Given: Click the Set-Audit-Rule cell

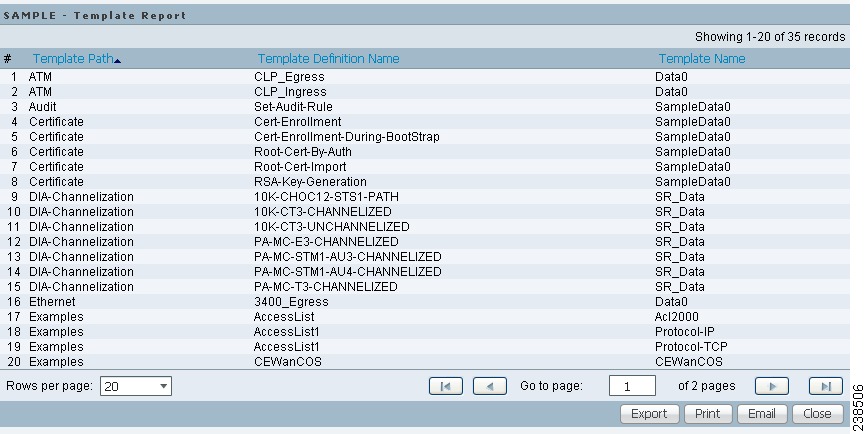Looking at the screenshot, I should (293, 107).
